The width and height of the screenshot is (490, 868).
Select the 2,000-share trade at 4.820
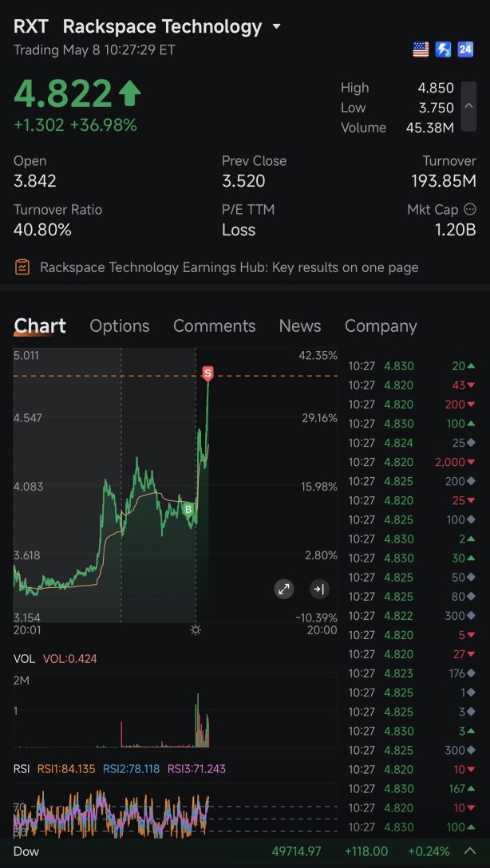tap(413, 462)
